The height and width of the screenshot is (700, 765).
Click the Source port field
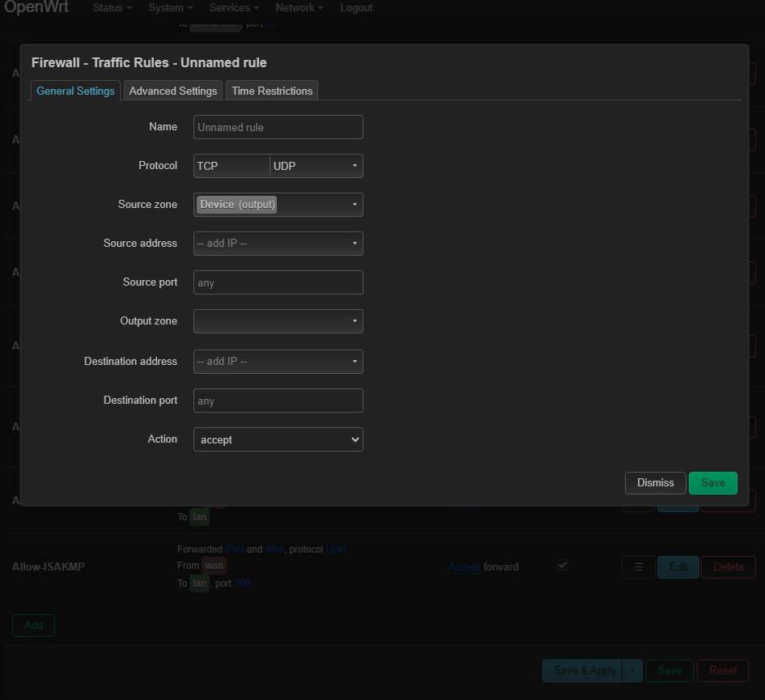278,282
